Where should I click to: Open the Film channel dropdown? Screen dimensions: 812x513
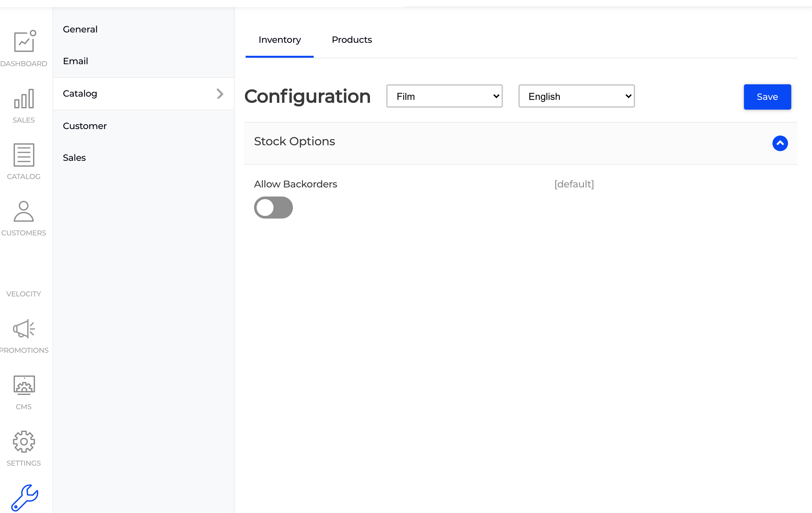click(444, 96)
